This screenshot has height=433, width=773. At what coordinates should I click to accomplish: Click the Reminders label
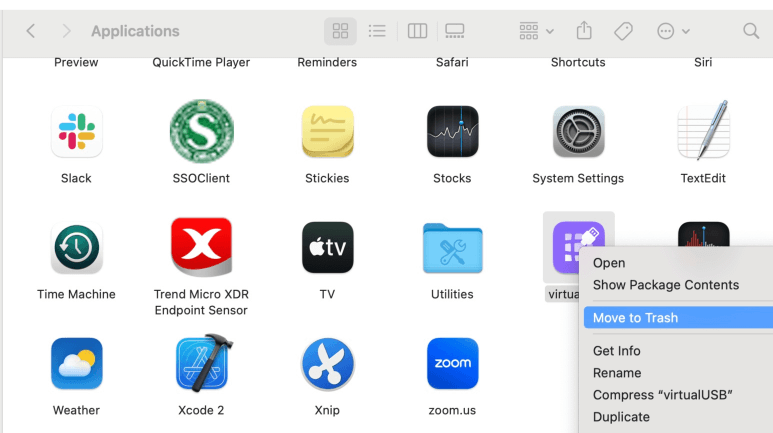[327, 63]
